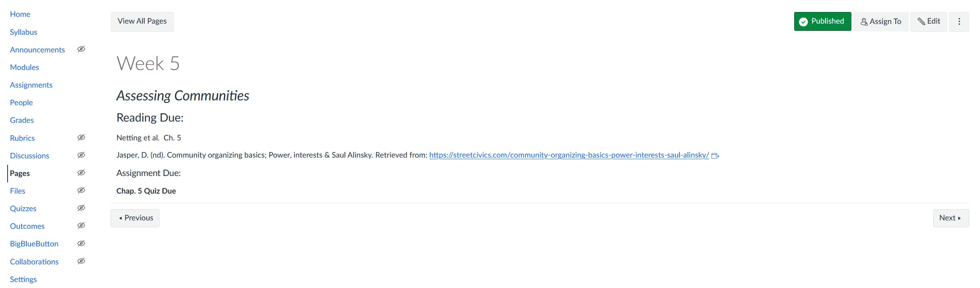Image resolution: width=980 pixels, height=288 pixels.
Task: Open Modules in course navigation
Action: coord(24,67)
